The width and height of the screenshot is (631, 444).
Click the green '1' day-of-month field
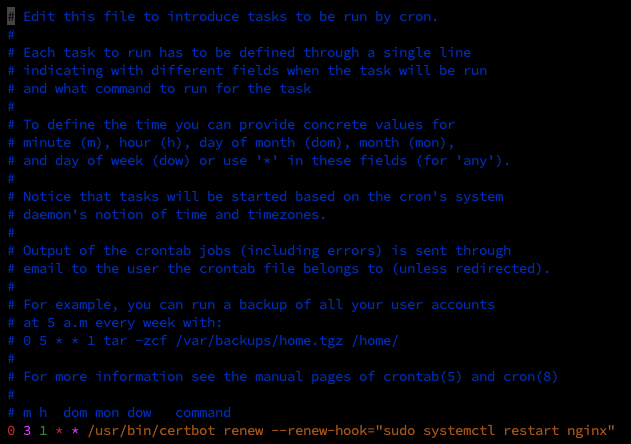tap(44, 430)
